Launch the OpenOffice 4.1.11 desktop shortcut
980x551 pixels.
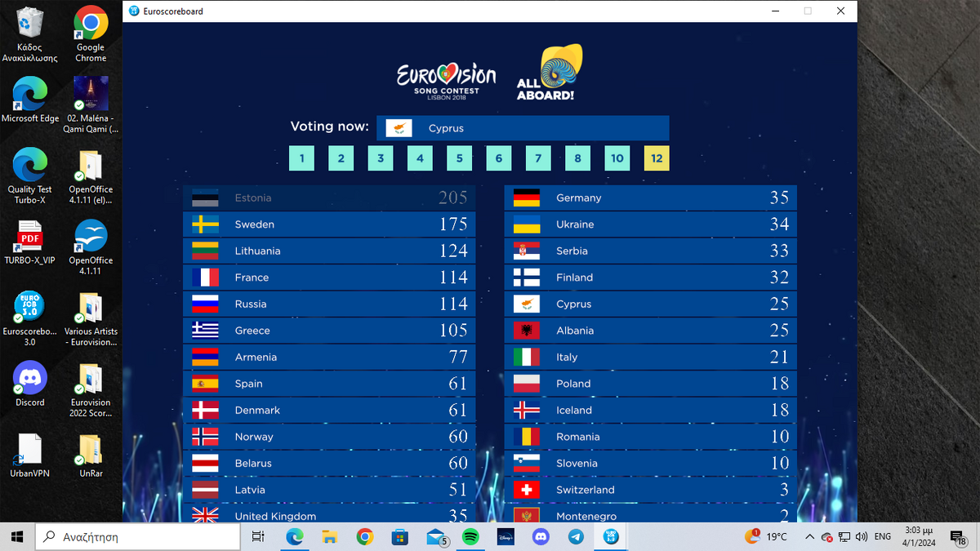(91, 247)
